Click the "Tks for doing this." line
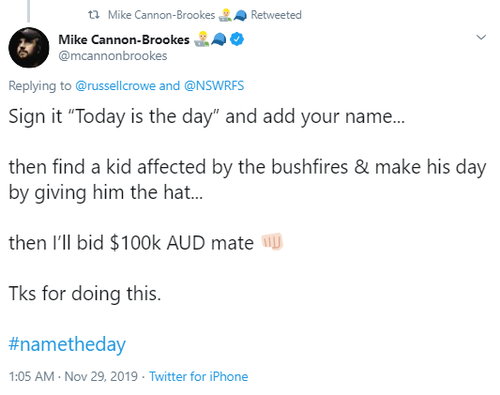The image size is (500, 395). [x=85, y=294]
